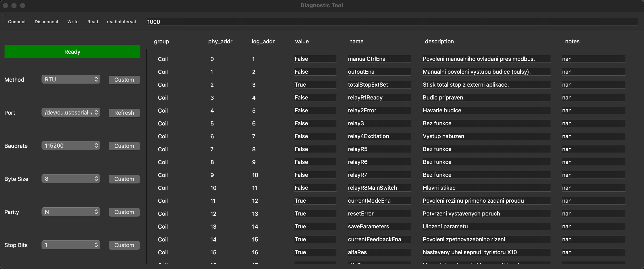The height and width of the screenshot is (269, 644).
Task: Click Custom button beside Baudrate
Action: [x=124, y=146]
